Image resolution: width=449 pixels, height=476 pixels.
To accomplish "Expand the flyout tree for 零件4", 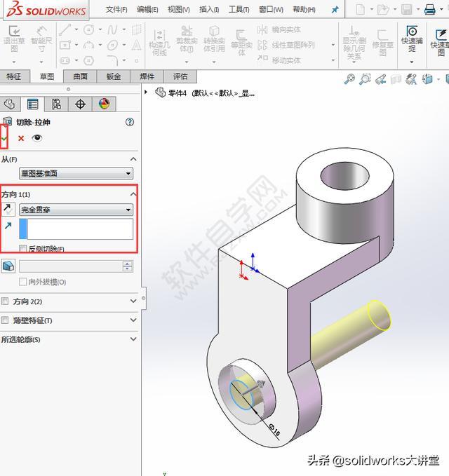I will 146,92.
